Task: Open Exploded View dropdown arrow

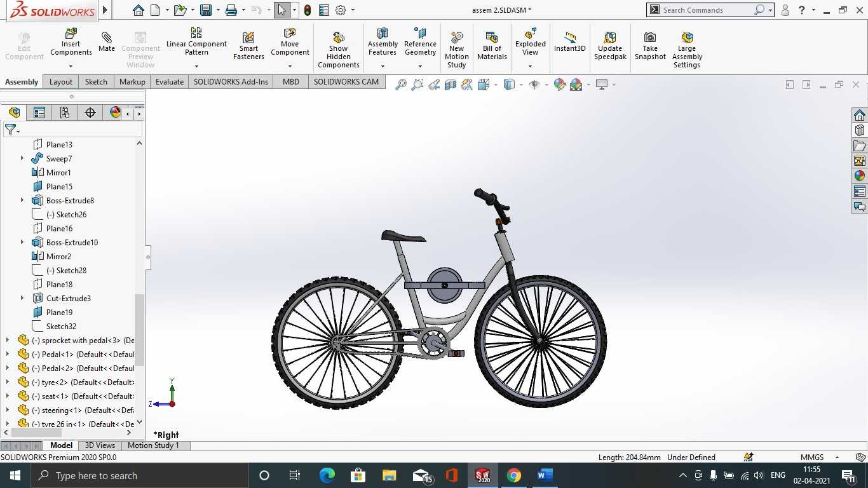Action: [530, 66]
